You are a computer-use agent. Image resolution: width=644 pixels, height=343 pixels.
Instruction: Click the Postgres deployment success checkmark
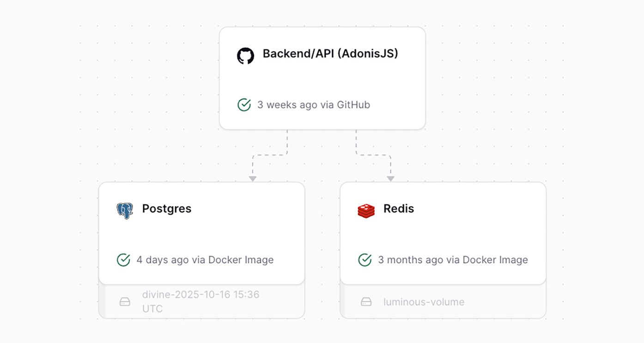(123, 260)
